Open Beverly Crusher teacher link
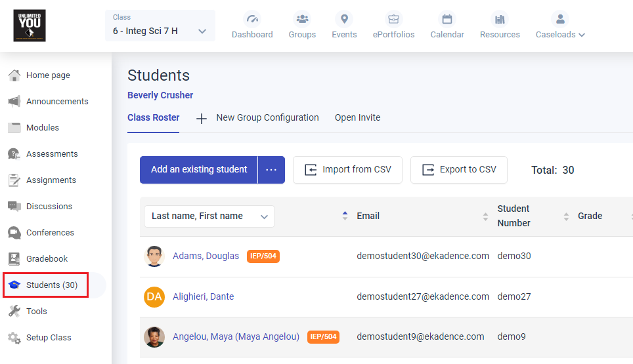 point(160,95)
